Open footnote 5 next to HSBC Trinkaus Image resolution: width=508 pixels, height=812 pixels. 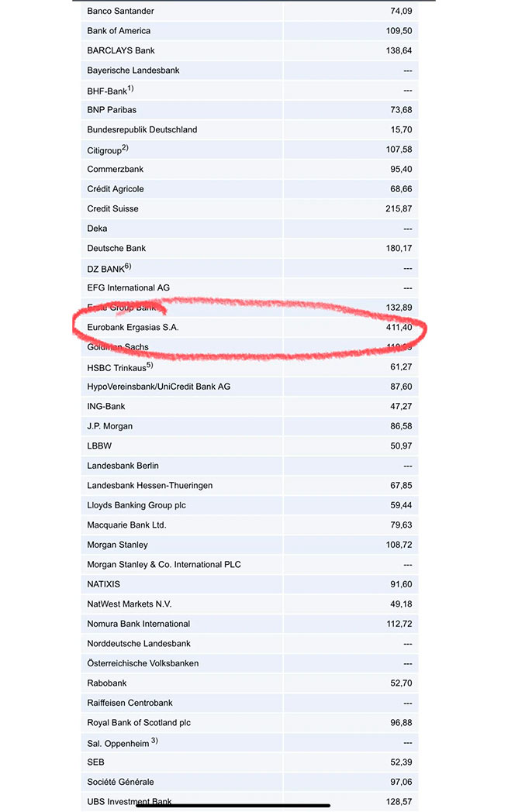point(150,365)
